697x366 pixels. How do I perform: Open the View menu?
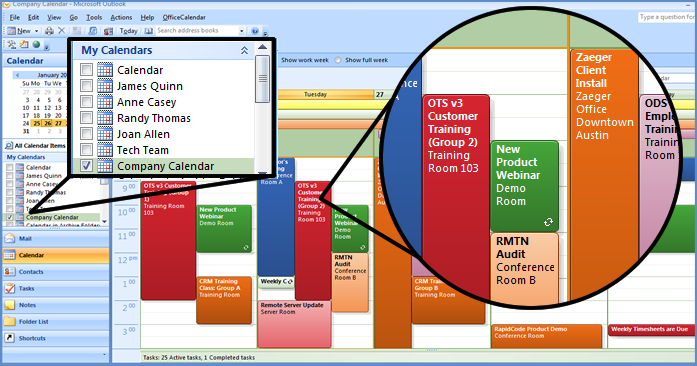pos(54,17)
